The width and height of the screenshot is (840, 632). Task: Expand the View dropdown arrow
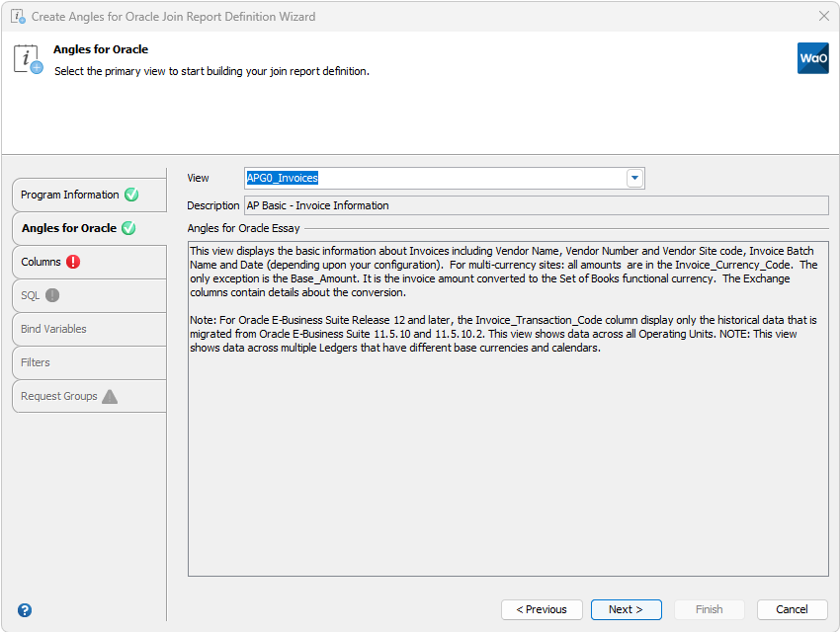pyautogui.click(x=634, y=178)
